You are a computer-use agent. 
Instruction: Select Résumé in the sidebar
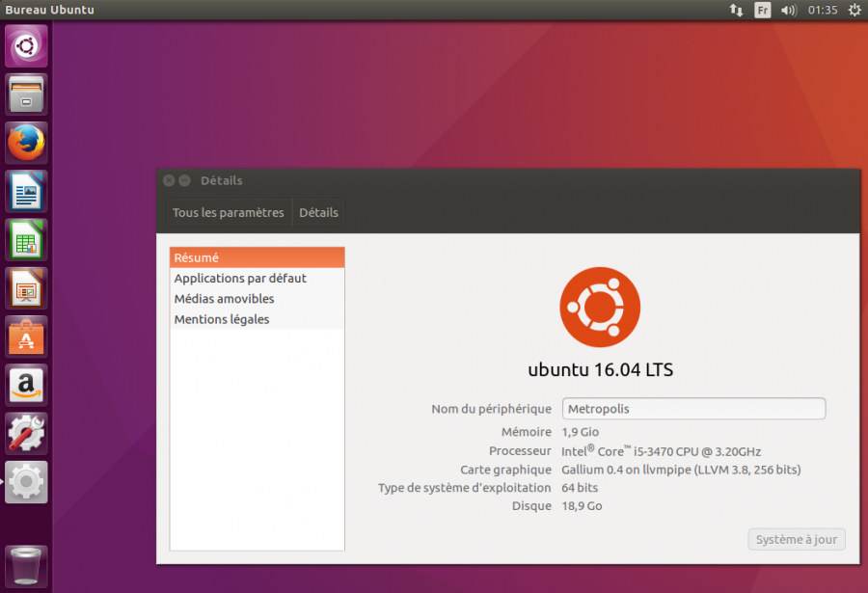pyautogui.click(x=257, y=257)
